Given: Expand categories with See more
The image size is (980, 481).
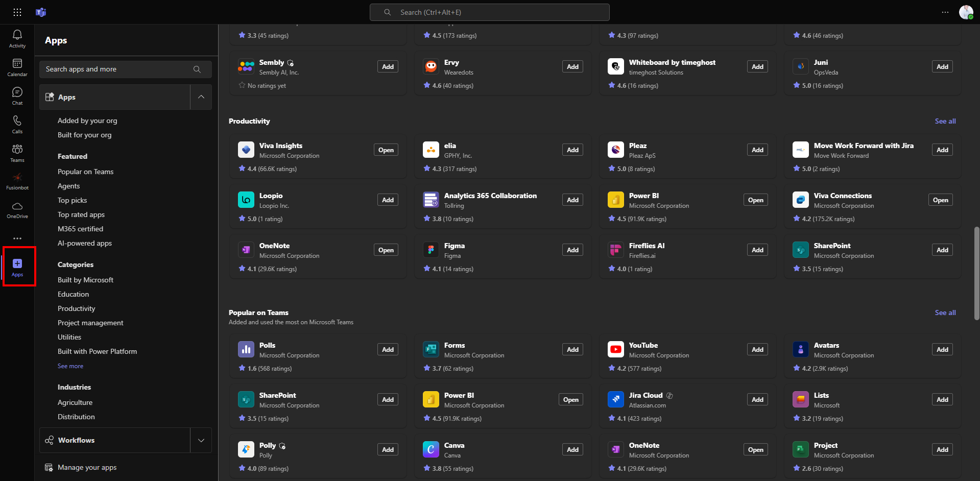Looking at the screenshot, I should [70, 366].
